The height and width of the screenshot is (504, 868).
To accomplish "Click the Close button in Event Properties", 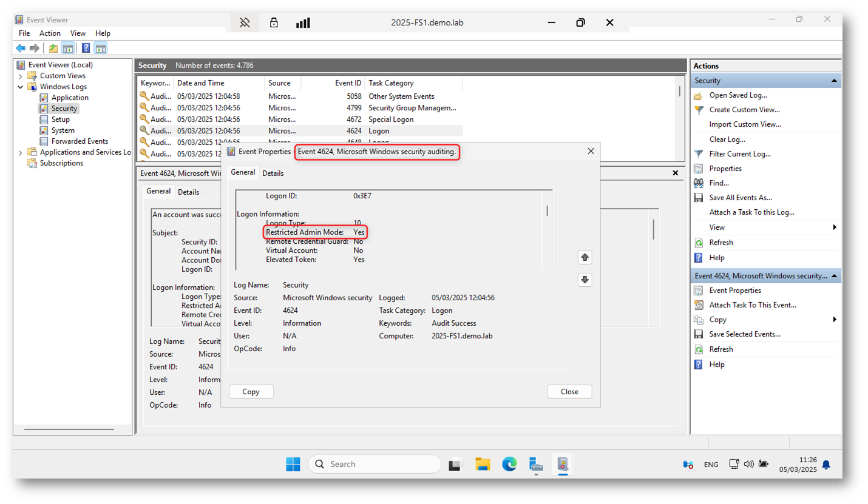I will coord(569,392).
